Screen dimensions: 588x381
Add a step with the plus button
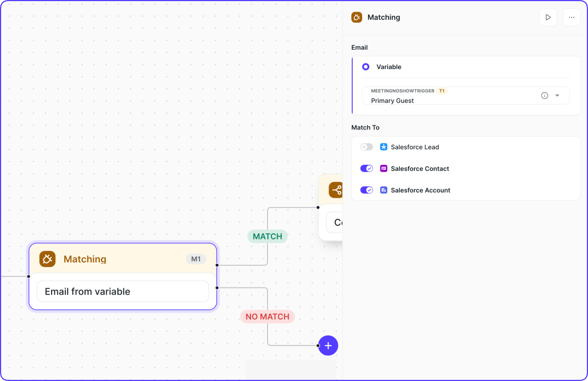point(328,346)
